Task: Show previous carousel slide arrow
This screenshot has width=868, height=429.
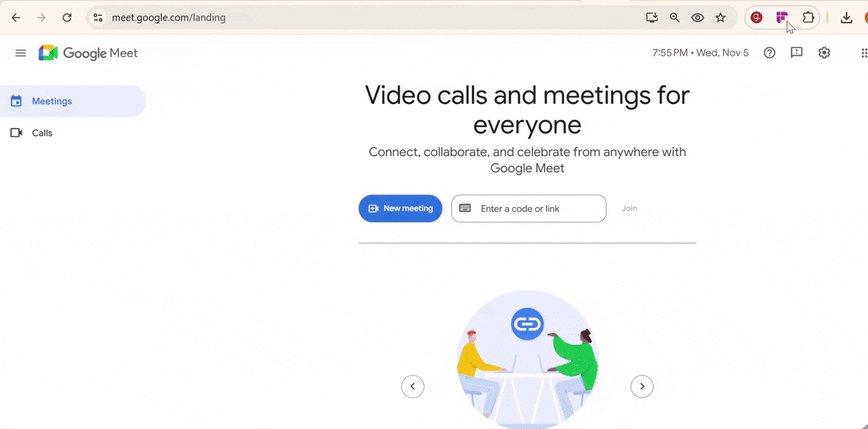Action: coord(413,386)
